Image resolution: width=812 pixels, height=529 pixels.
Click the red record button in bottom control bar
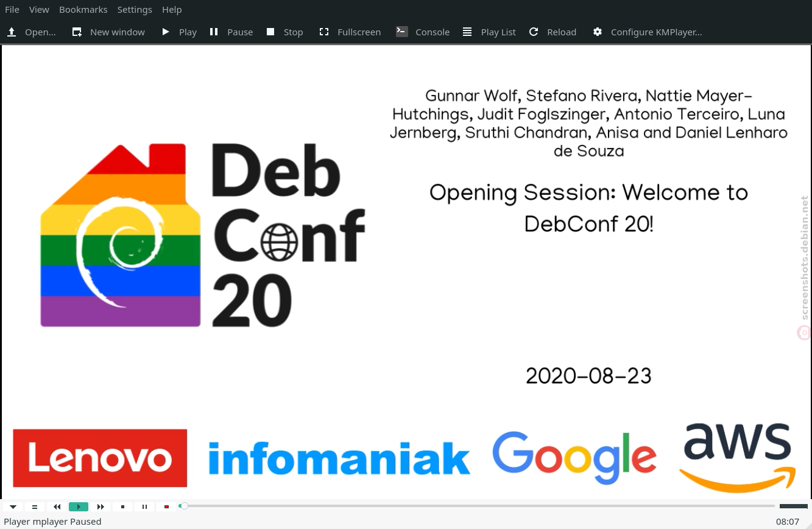point(166,506)
